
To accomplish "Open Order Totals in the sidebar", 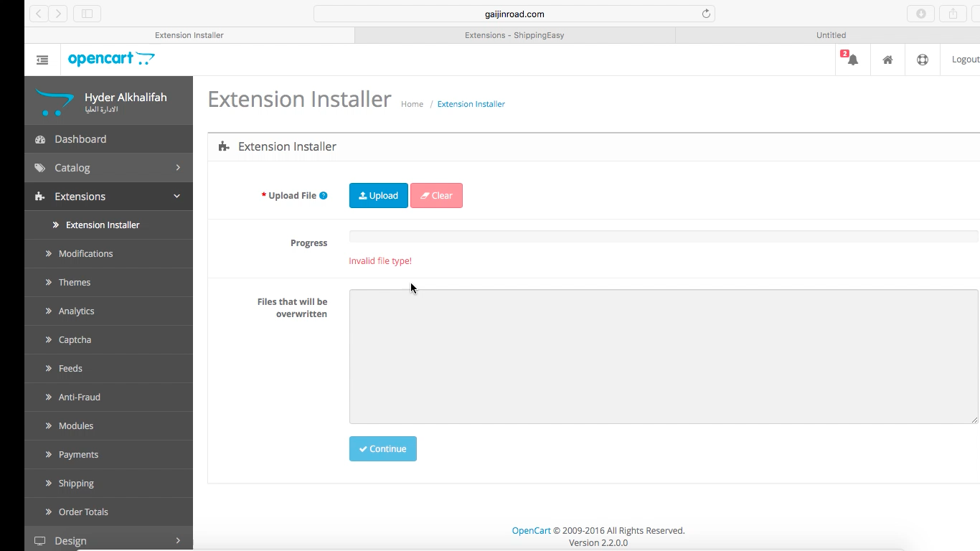I will tap(108, 512).
